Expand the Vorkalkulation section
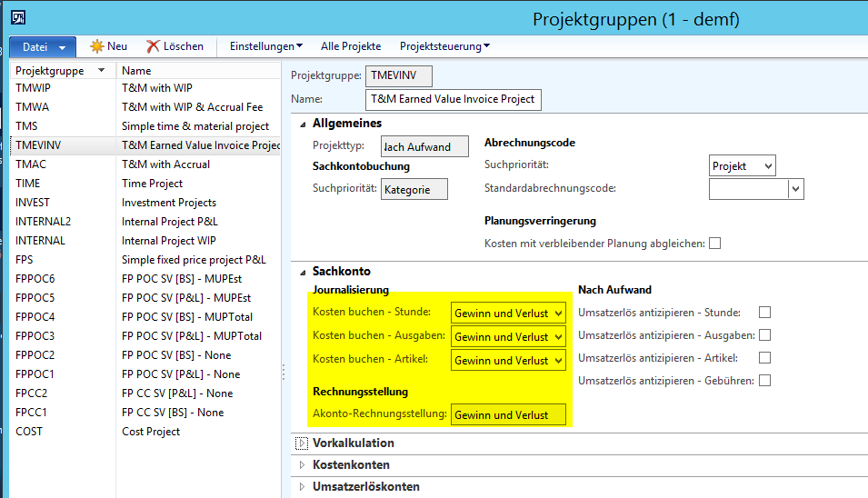This screenshot has height=498, width=868. click(x=302, y=443)
